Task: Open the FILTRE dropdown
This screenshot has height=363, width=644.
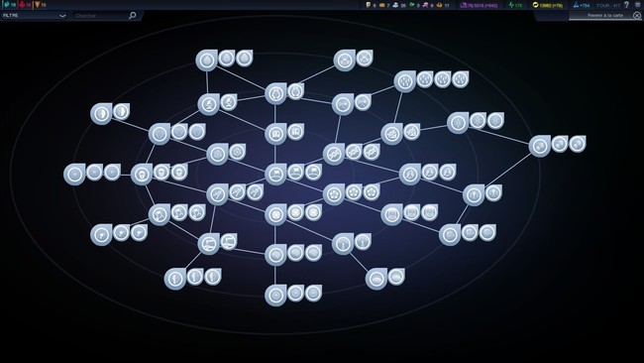Action: tap(34, 16)
